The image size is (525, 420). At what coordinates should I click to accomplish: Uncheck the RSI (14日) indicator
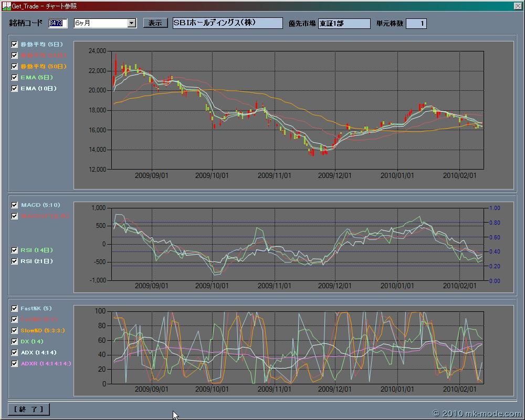click(x=15, y=250)
